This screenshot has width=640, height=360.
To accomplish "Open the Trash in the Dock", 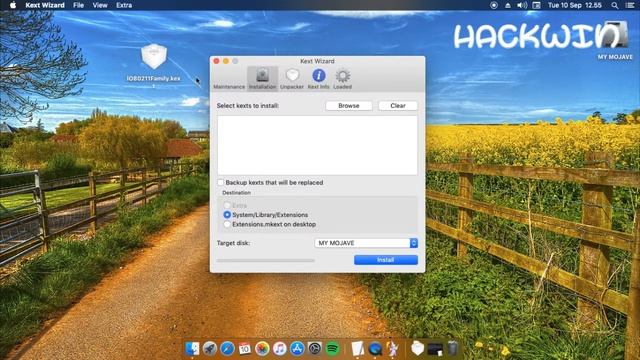I will (x=453, y=349).
